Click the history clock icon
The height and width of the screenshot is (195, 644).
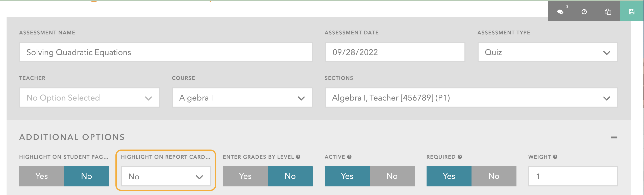click(x=584, y=12)
